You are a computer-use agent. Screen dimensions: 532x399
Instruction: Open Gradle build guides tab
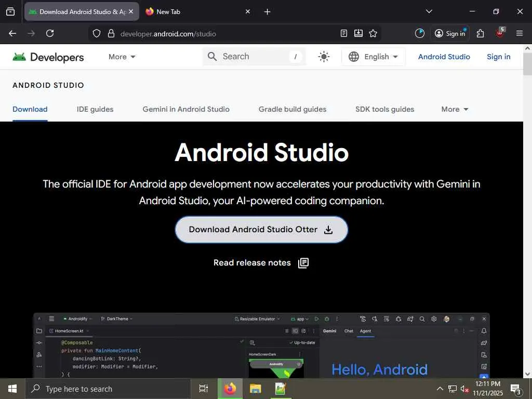coord(292,109)
